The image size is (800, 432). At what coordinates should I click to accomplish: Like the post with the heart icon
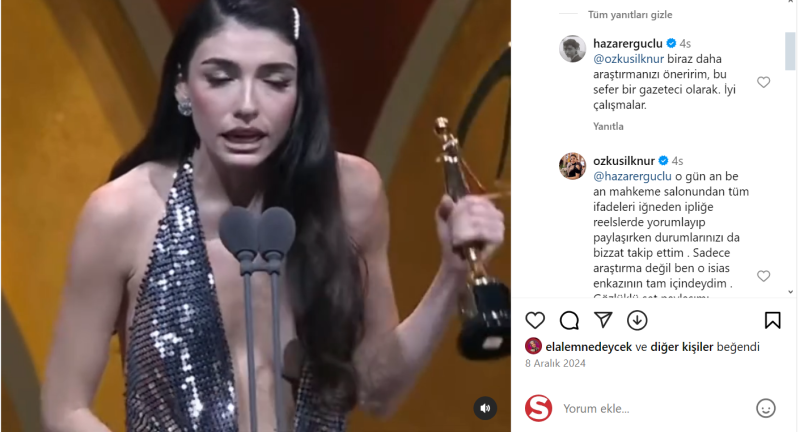(535, 320)
